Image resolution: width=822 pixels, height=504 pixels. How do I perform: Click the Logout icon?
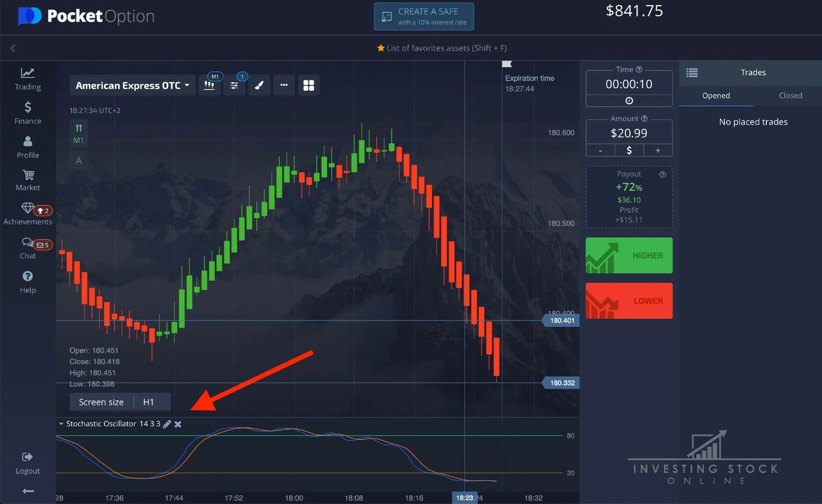pyautogui.click(x=27, y=457)
